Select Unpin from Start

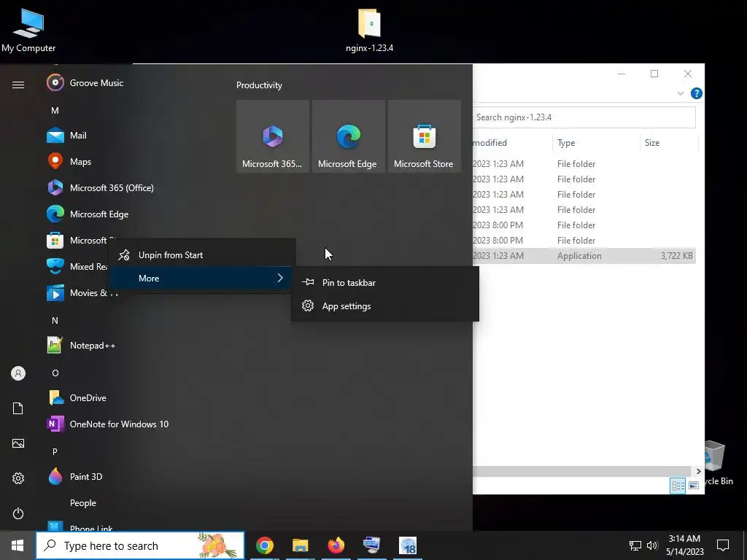coord(201,254)
